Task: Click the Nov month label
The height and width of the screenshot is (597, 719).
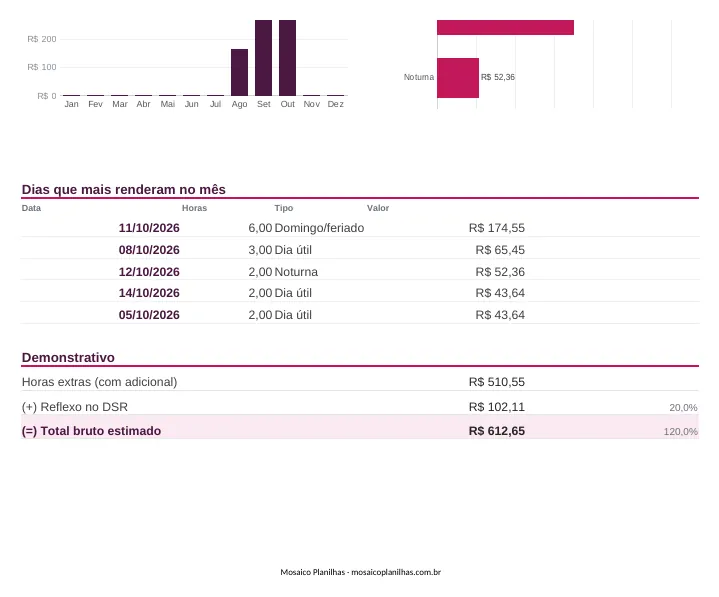Action: tap(312, 104)
